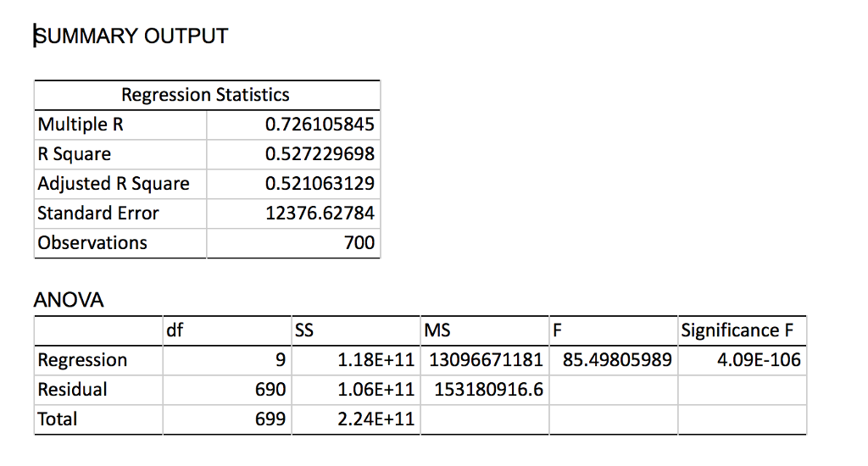The image size is (868, 466).
Task: Select Observations value 700
Action: coord(359,242)
